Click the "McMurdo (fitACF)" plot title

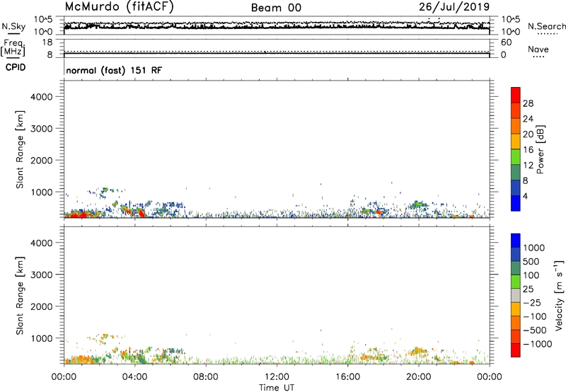pos(119,7)
